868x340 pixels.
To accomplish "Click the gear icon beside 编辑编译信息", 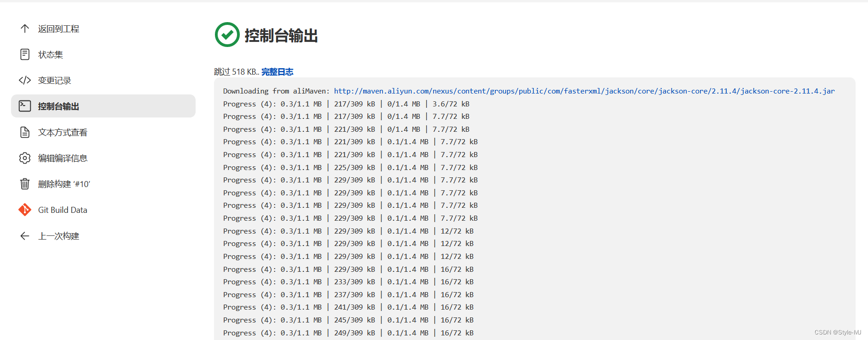I will point(25,158).
